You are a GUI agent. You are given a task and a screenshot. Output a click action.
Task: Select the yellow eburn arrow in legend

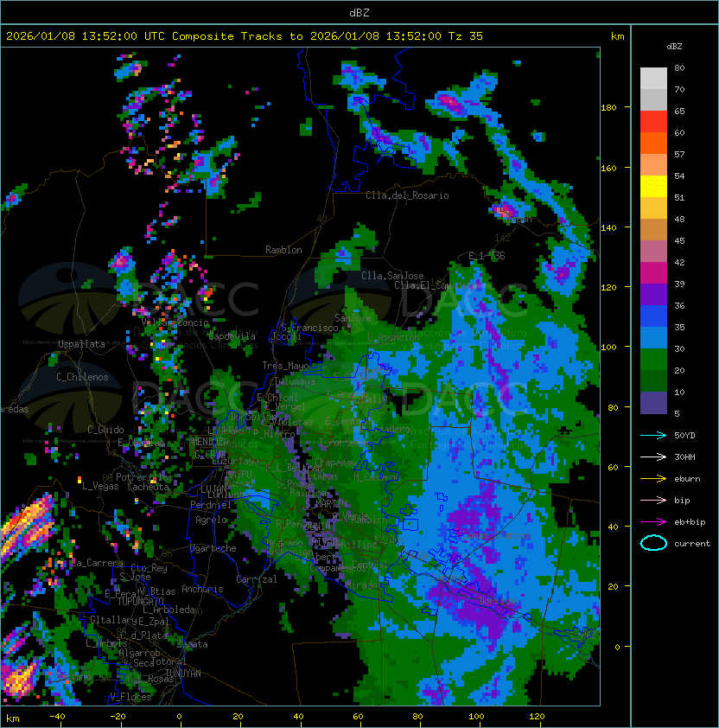(653, 479)
